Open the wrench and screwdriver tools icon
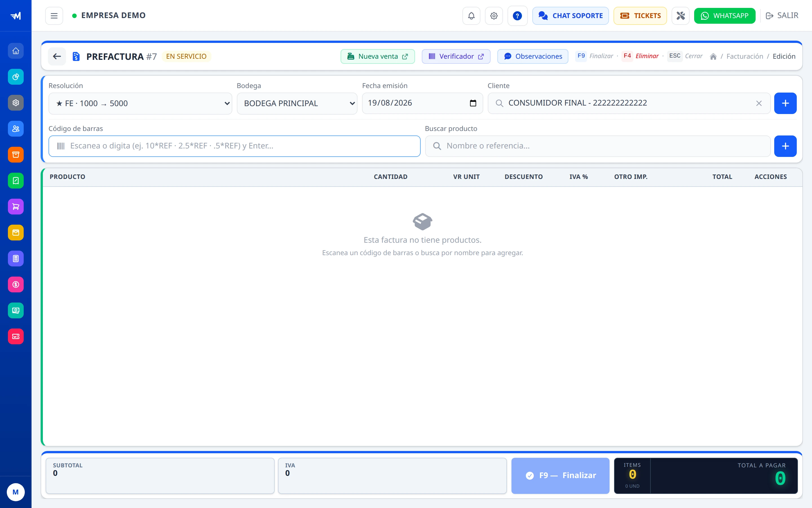The image size is (812, 508). pos(680,16)
